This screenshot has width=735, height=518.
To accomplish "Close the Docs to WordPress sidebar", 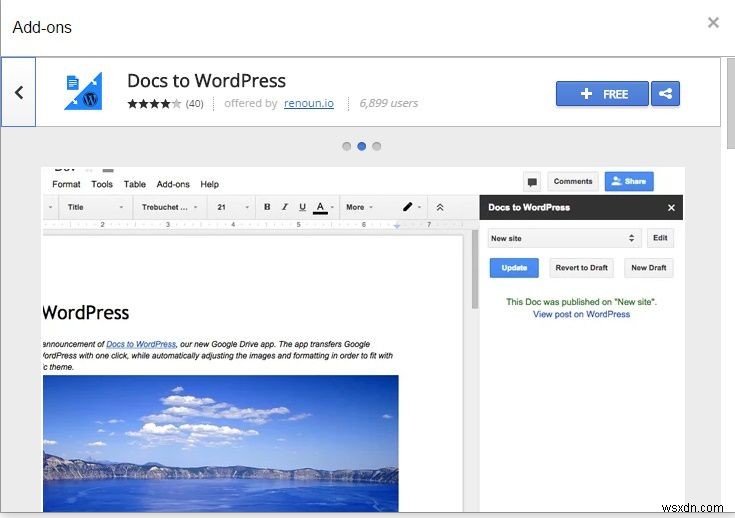I will pos(671,208).
